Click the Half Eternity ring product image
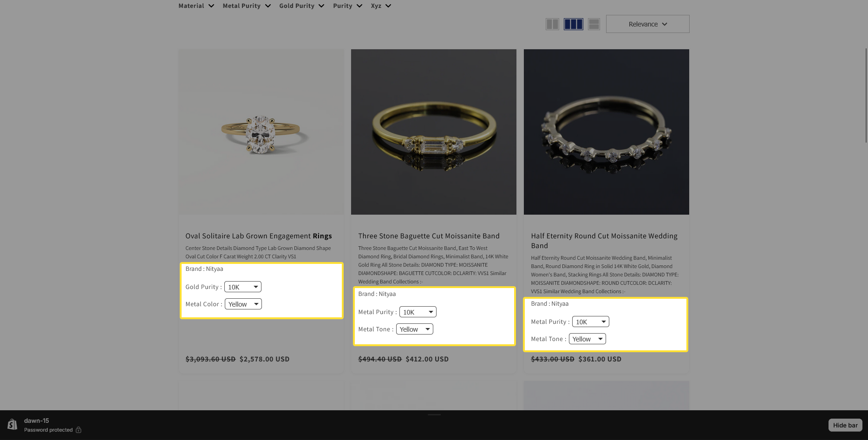The height and width of the screenshot is (440, 868). coord(606,132)
